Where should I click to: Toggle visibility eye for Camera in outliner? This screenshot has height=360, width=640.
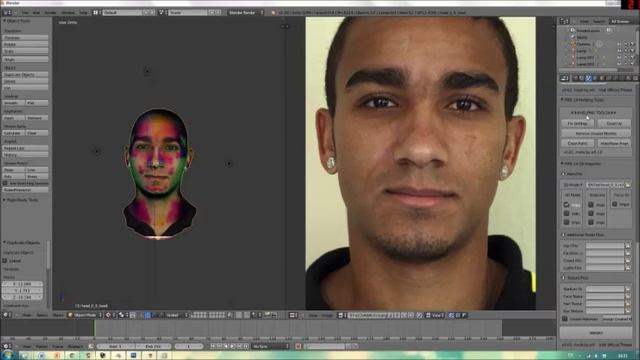(x=619, y=44)
